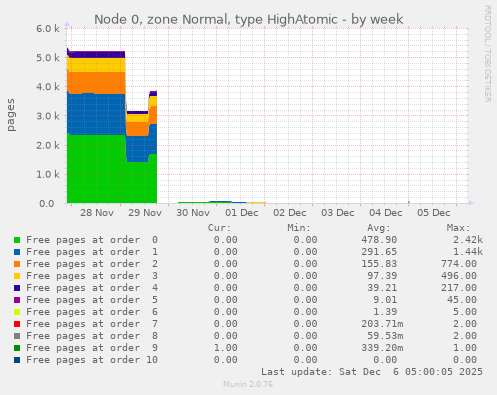497x395 pixels.
Task: Click order 1 average value 291.65
Action: click(379, 252)
